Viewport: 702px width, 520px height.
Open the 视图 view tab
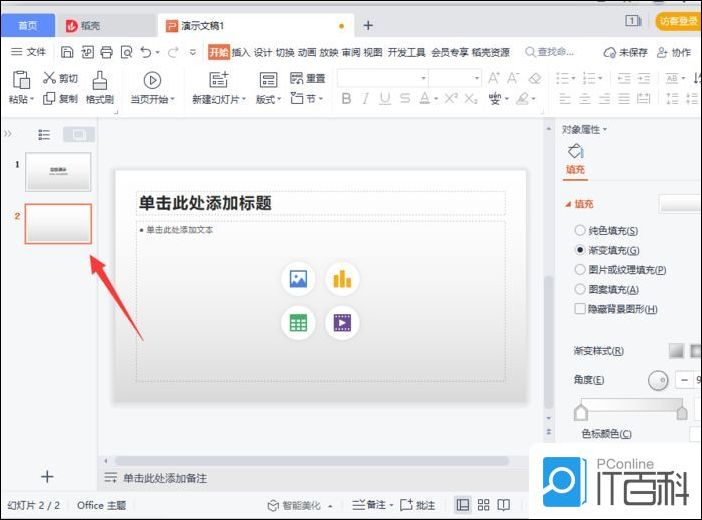(x=372, y=52)
